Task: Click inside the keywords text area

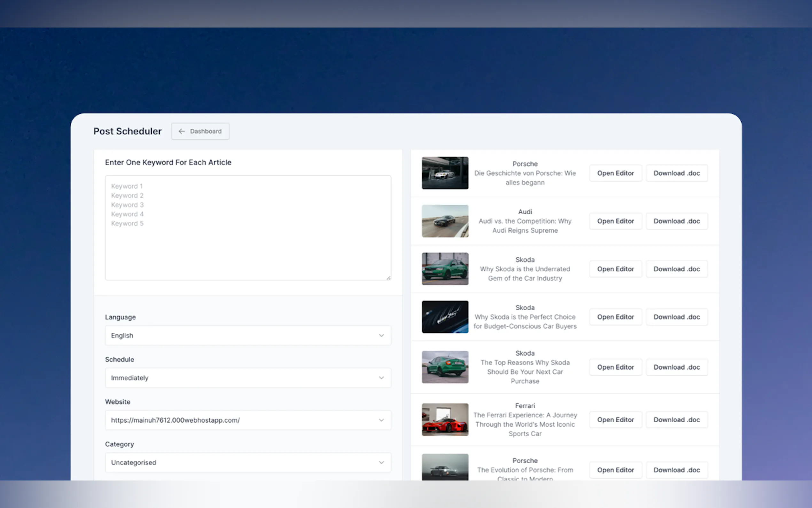Action: click(x=248, y=227)
